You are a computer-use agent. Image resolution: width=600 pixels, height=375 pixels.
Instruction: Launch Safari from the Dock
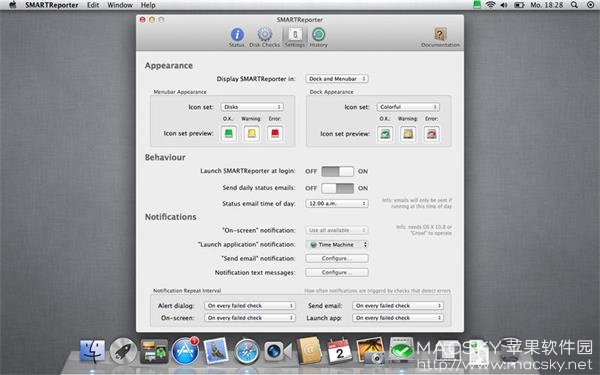coord(246,351)
